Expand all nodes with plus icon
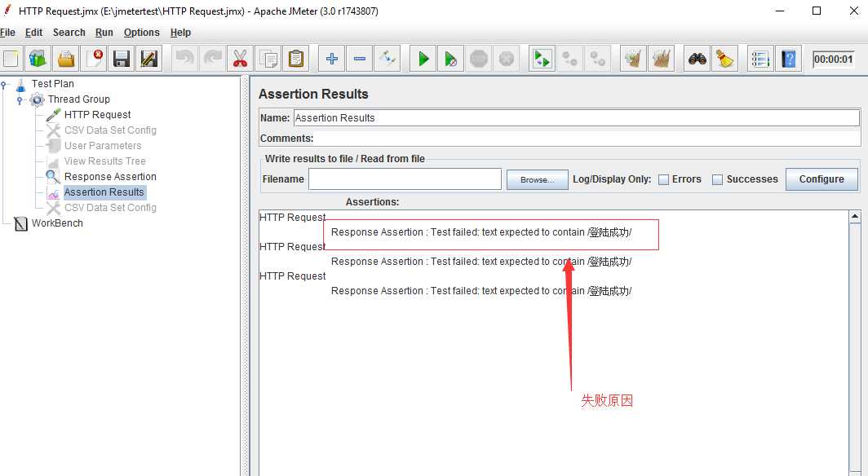Viewport: 868px width, 476px height. tap(331, 58)
